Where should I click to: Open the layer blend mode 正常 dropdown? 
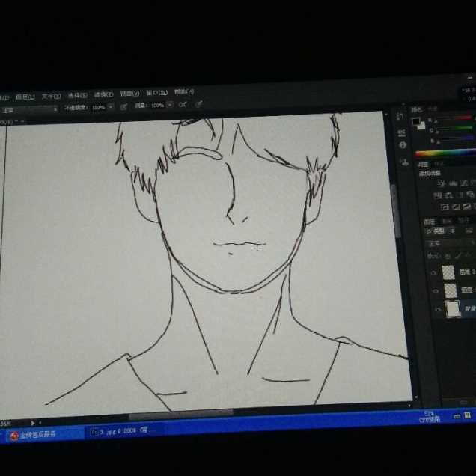[x=451, y=243]
